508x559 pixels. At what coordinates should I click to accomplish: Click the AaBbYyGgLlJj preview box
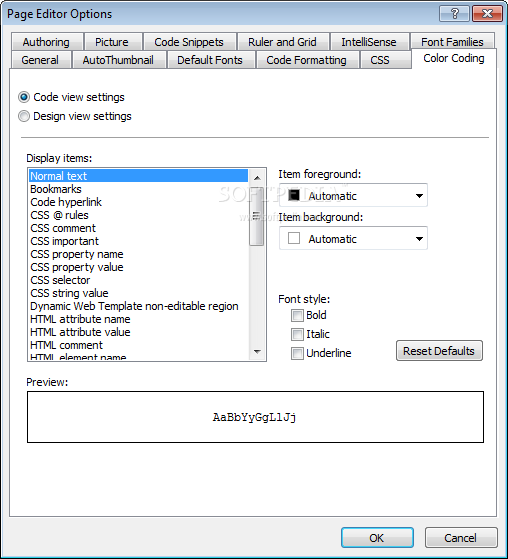pyautogui.click(x=255, y=417)
